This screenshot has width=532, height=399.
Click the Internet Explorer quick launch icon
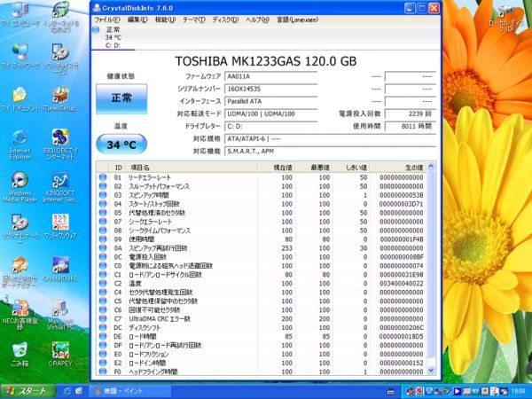[66, 391]
